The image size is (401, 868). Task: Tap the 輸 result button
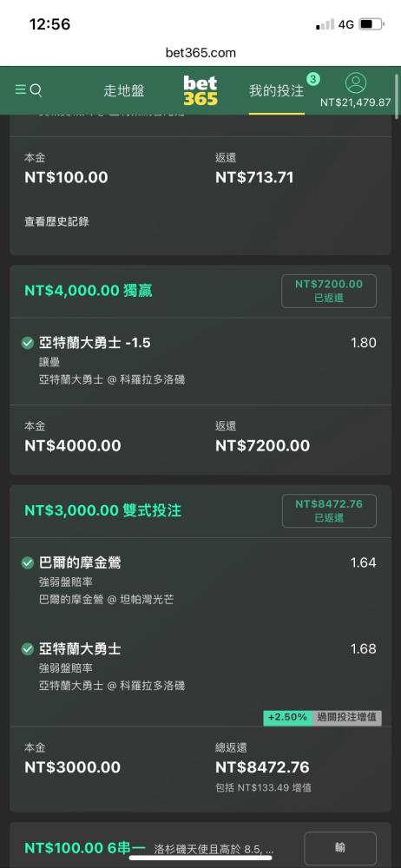pos(340,847)
